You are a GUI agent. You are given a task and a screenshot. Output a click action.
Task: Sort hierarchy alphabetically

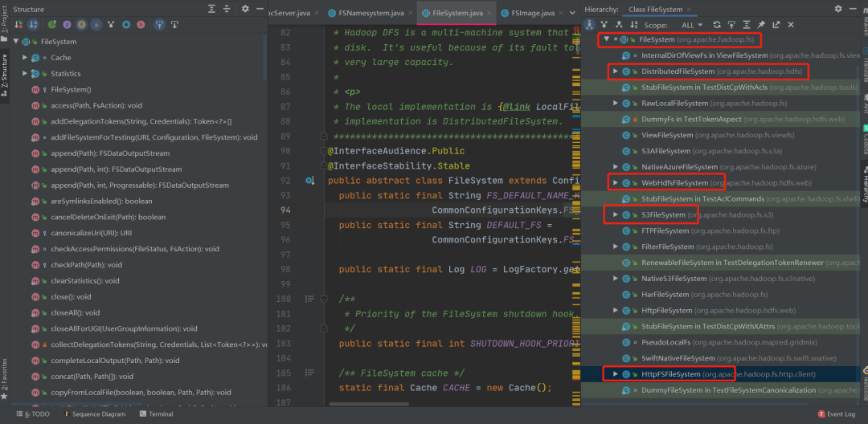tap(634, 25)
